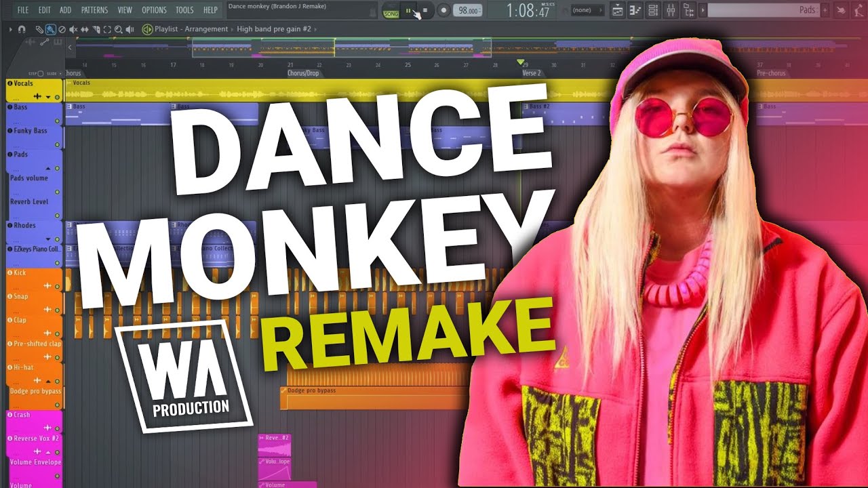The width and height of the screenshot is (868, 488).
Task: Click the cross icon on Vocals track
Action: 37,96
